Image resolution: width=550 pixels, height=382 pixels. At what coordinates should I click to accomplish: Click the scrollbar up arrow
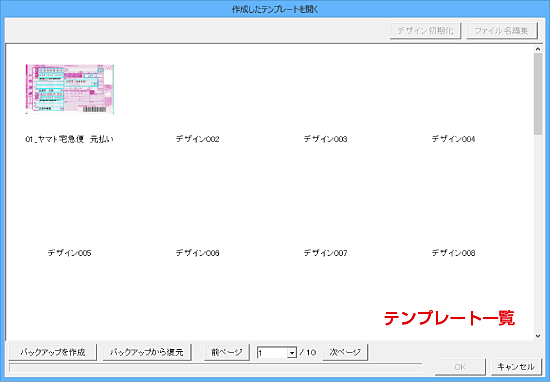click(538, 49)
